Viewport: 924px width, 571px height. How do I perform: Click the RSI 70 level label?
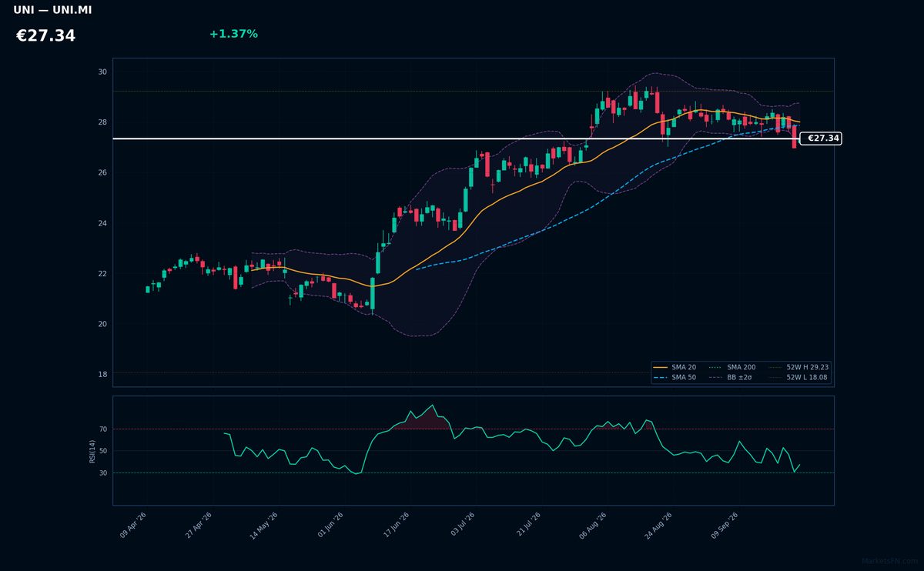click(x=103, y=429)
